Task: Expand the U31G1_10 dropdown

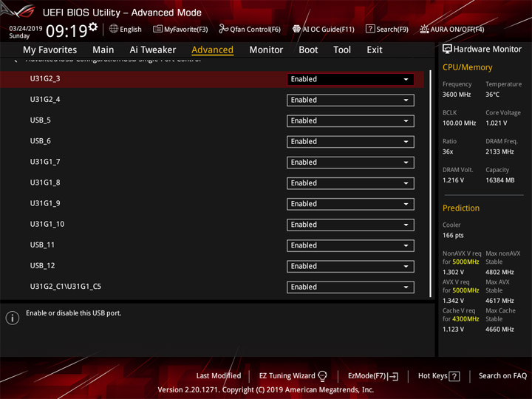Action: 350,225
